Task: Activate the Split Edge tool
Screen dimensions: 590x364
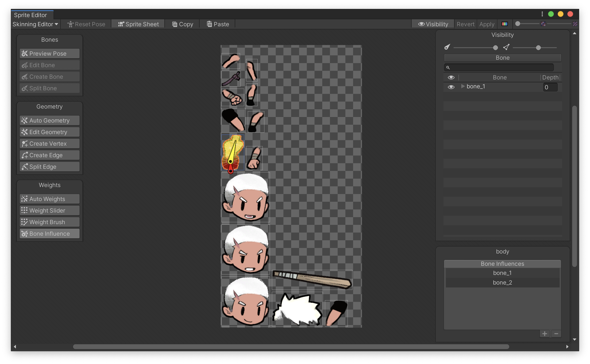Action: pyautogui.click(x=49, y=167)
